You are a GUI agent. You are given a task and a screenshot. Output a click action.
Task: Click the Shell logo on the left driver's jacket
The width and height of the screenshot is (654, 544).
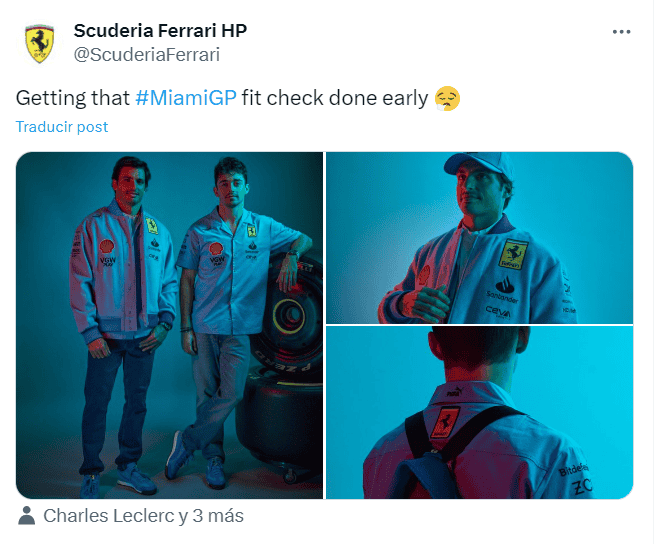tap(106, 241)
